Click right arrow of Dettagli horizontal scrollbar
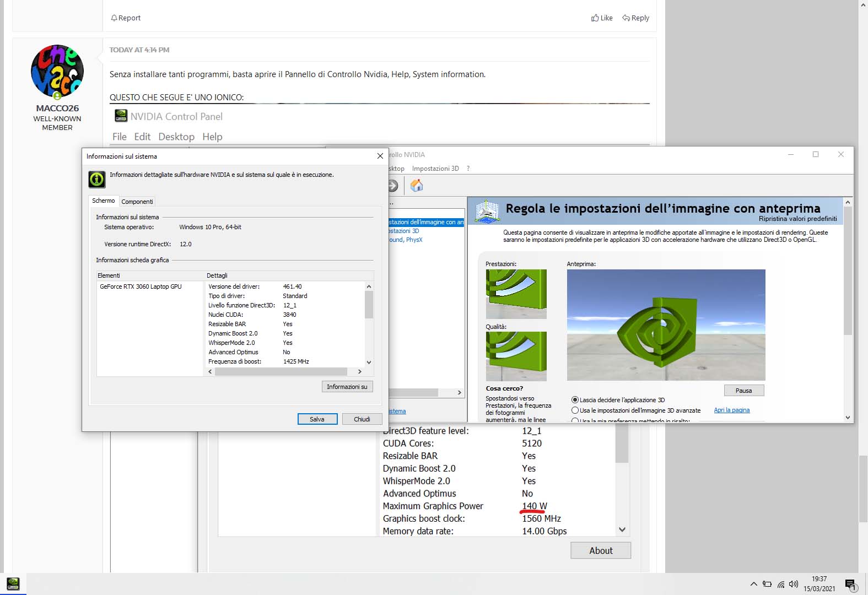This screenshot has width=868, height=595. tap(360, 372)
